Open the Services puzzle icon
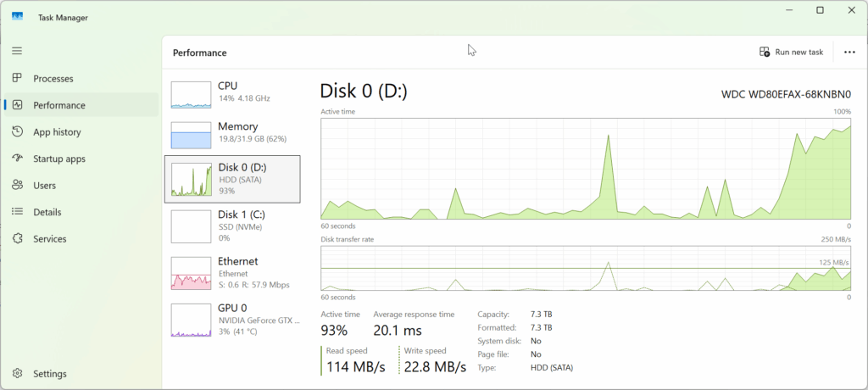 17,239
